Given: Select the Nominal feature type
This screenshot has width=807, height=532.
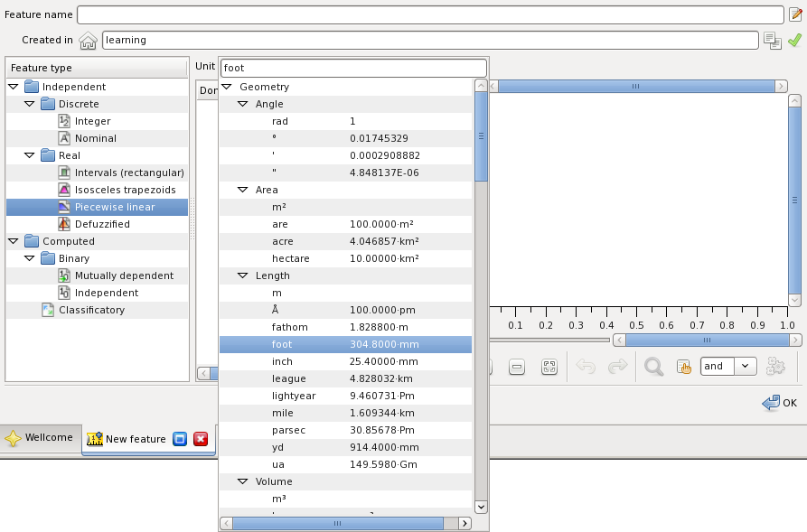Looking at the screenshot, I should [95, 138].
